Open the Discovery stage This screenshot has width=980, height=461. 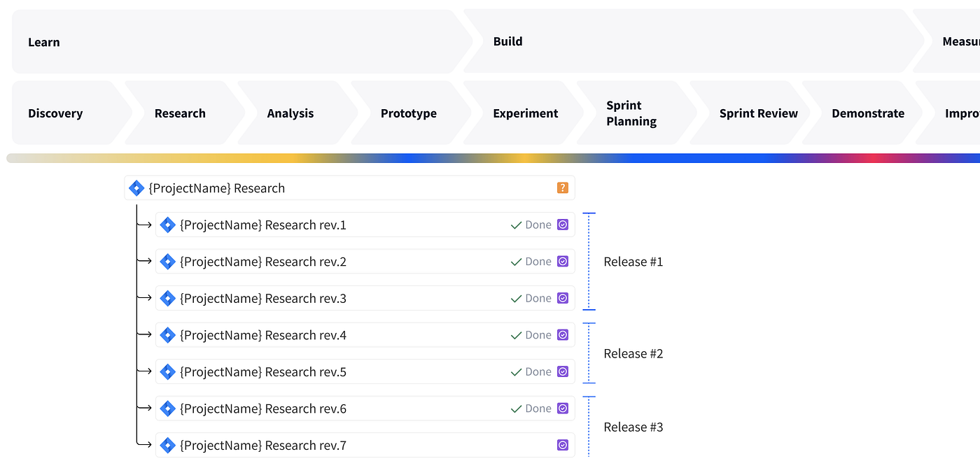point(55,113)
